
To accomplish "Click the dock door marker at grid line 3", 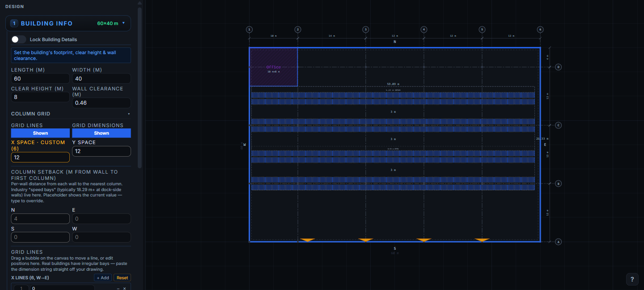I will 366,240.
